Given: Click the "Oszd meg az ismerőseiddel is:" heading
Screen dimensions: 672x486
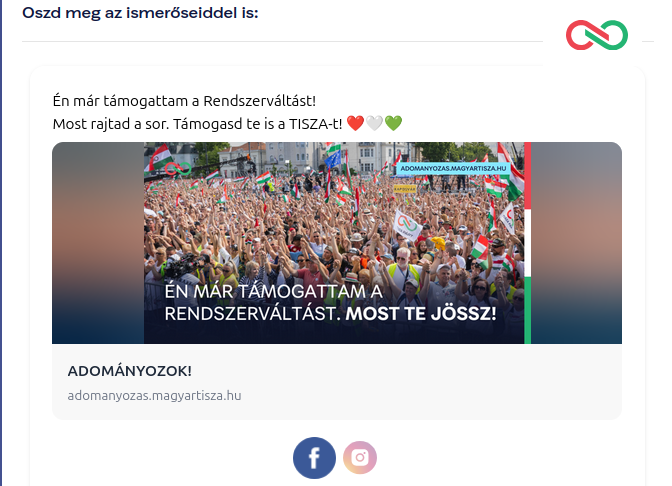Looking at the screenshot, I should coord(140,13).
